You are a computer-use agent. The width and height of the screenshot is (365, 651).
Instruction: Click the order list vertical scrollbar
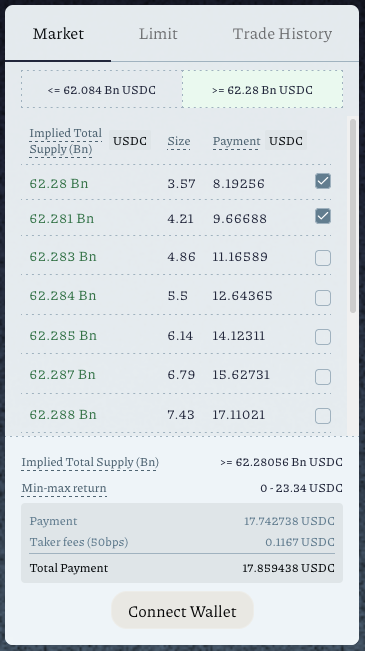[353, 216]
